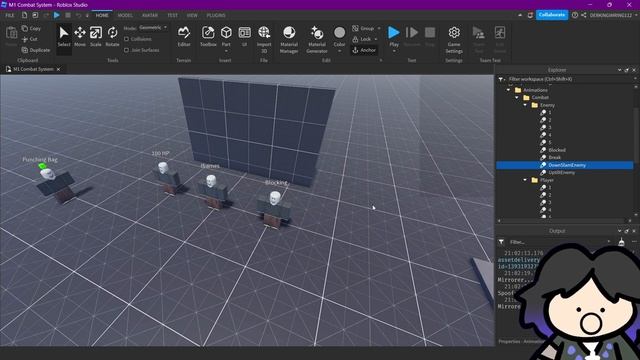Switch to the MODEL tab
The image size is (640, 360).
[x=125, y=15]
